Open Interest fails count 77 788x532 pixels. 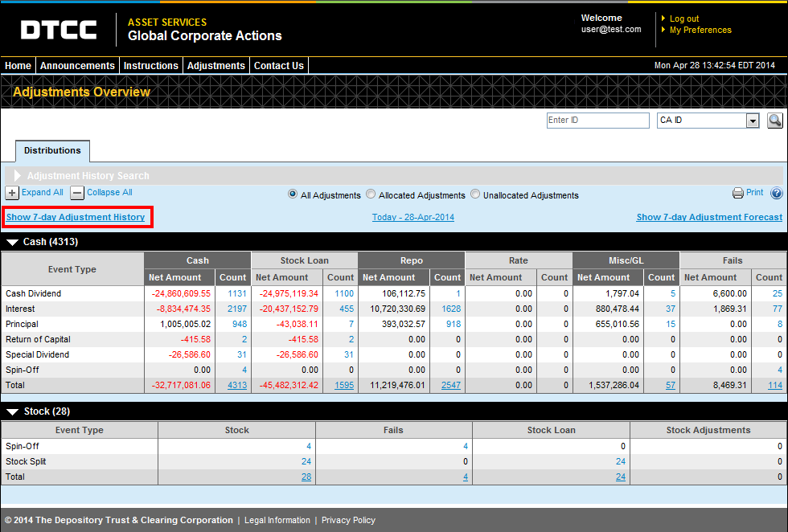[778, 309]
